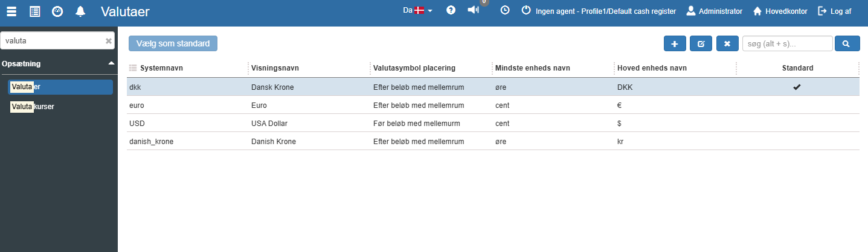The image size is (868, 252).
Task: Clear the sidebar search with X
Action: (109, 41)
